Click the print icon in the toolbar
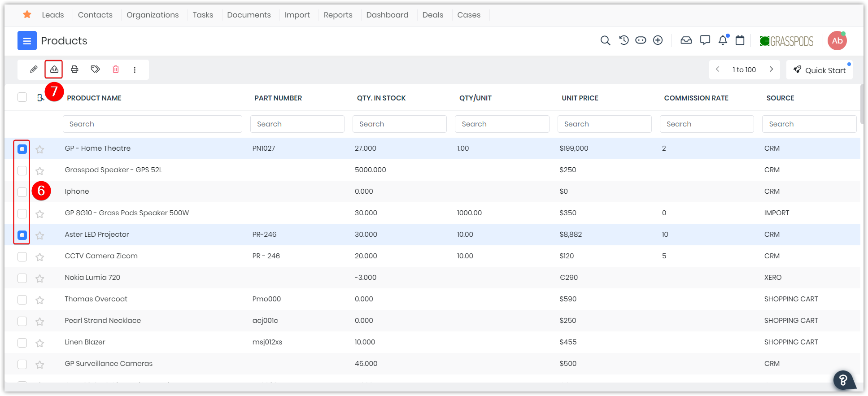Screen dimensions: 868x396 tap(74, 69)
